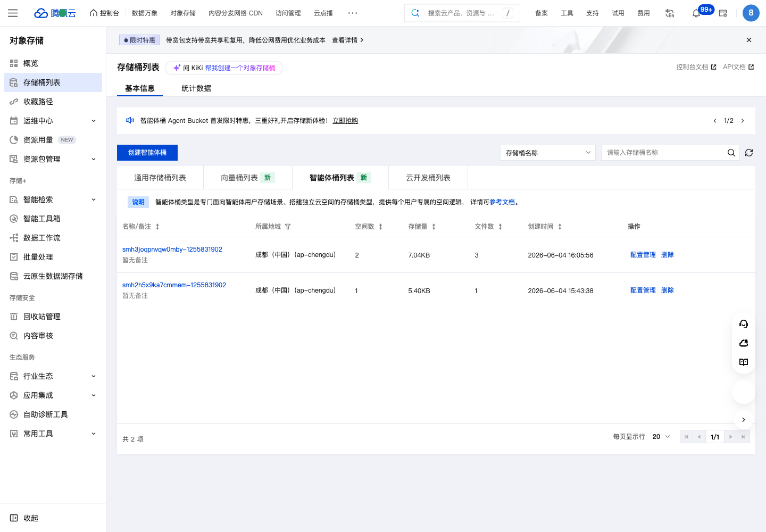Open the billing card icon in top bar
Image resolution: width=766 pixels, height=532 pixels.
(x=723, y=13)
